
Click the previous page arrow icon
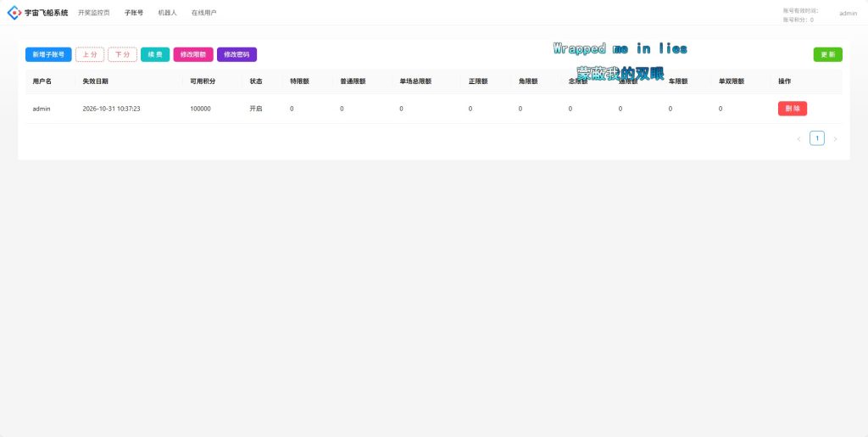coord(798,138)
